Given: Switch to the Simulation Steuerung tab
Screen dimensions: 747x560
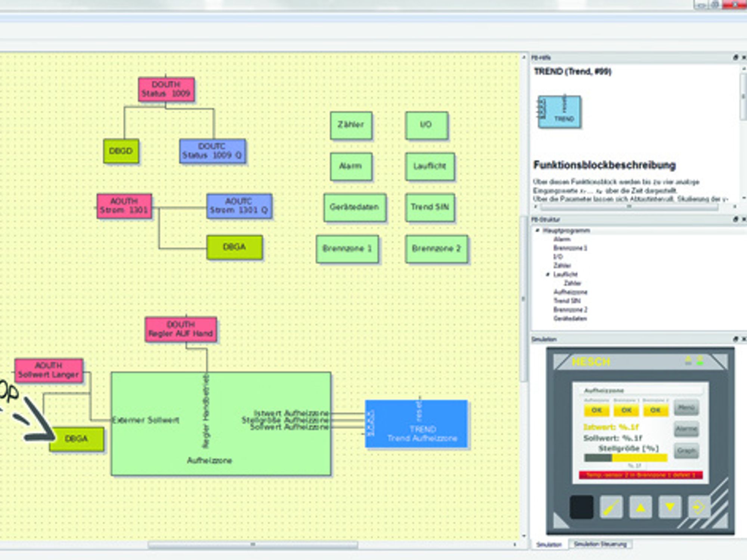Looking at the screenshot, I should tap(600, 544).
